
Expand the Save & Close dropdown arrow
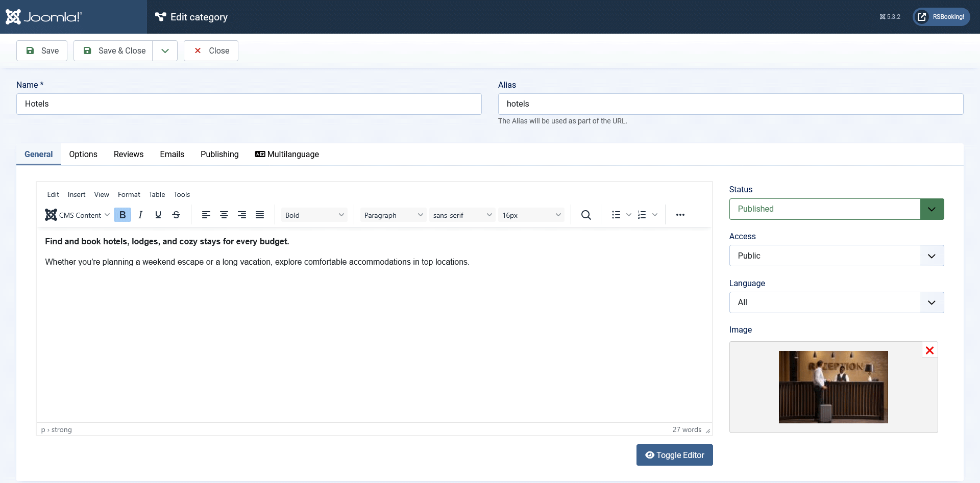pos(165,51)
